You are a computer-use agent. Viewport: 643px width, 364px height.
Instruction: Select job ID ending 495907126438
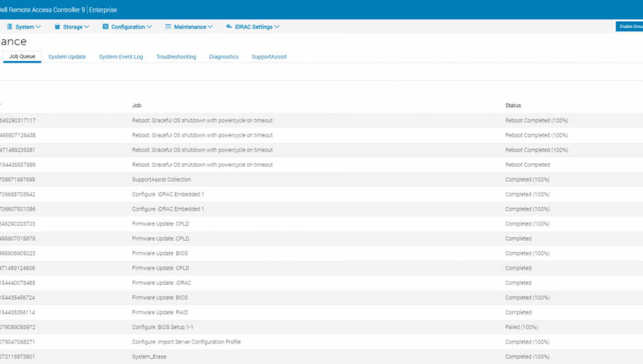click(x=18, y=135)
